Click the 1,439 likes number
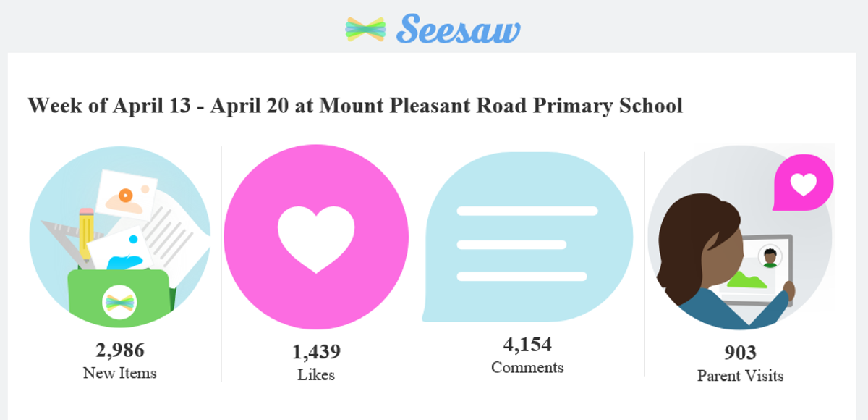The width and height of the screenshot is (868, 420). [x=316, y=353]
